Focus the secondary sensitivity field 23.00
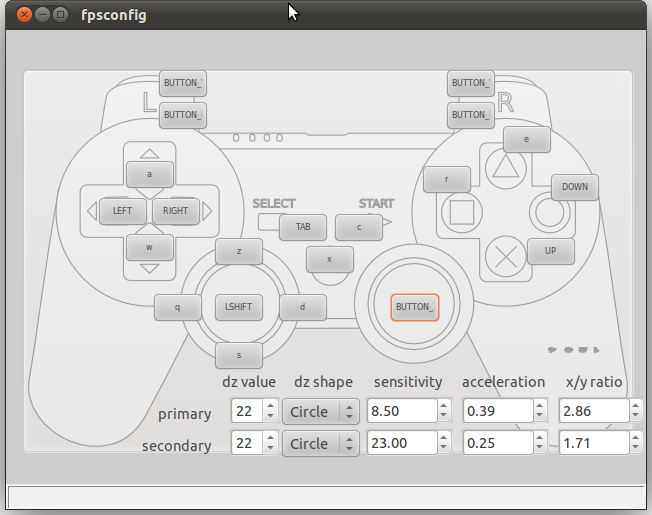This screenshot has height=515, width=652. click(x=403, y=443)
